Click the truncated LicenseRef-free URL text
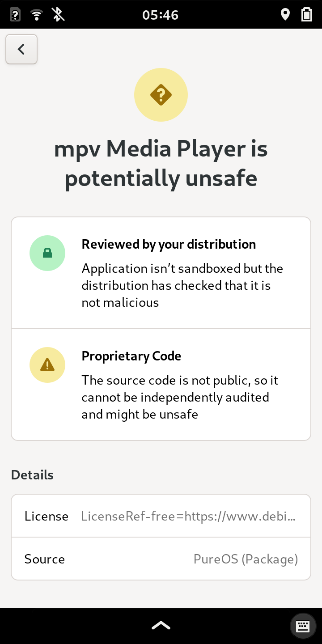The width and height of the screenshot is (322, 644). coord(188,517)
